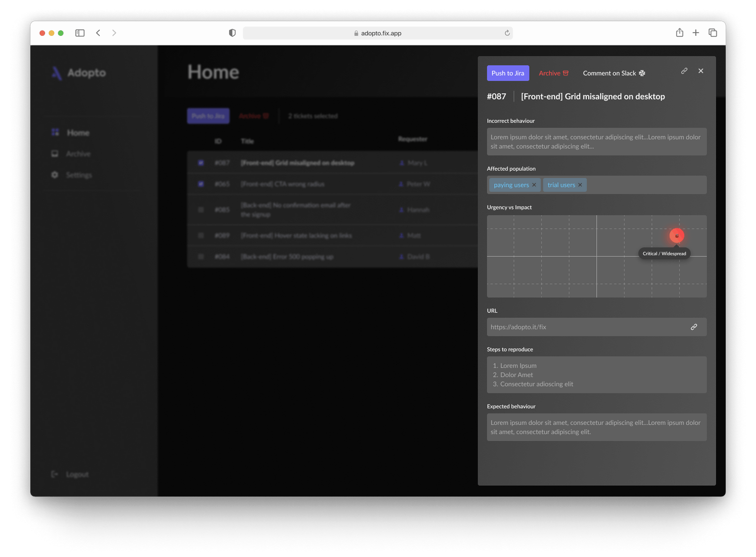This screenshot has width=756, height=557.
Task: Open Archive in the sidebar
Action: click(78, 154)
